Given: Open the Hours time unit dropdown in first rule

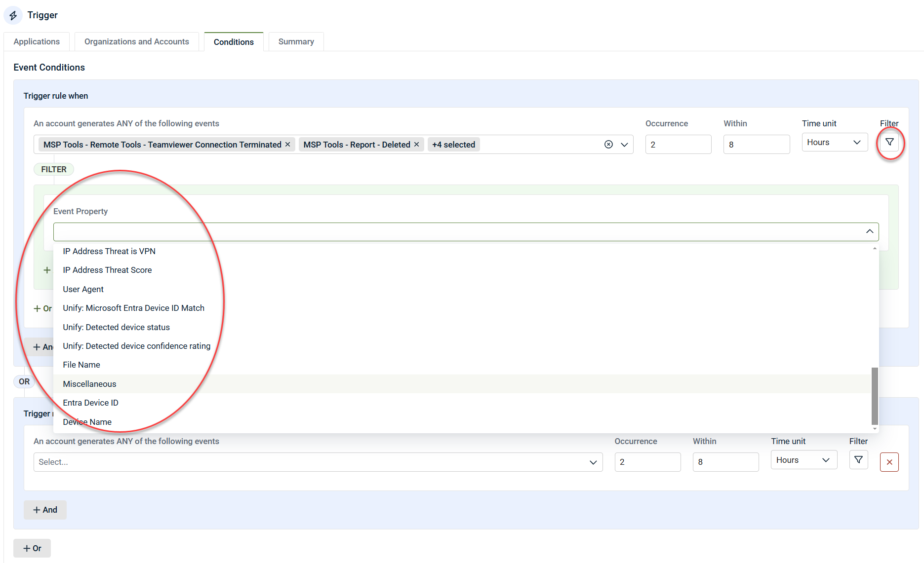Looking at the screenshot, I should [834, 143].
